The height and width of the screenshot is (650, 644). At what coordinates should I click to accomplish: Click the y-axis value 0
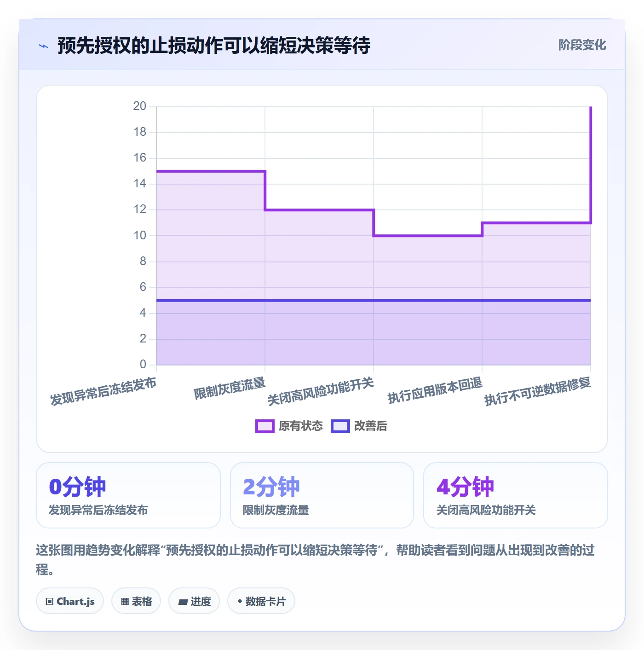tap(143, 365)
